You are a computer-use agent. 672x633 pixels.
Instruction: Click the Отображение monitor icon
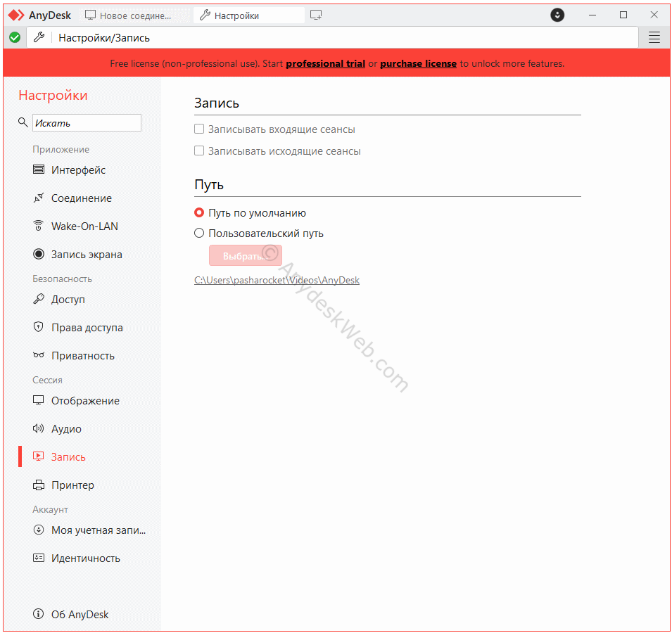pos(39,400)
